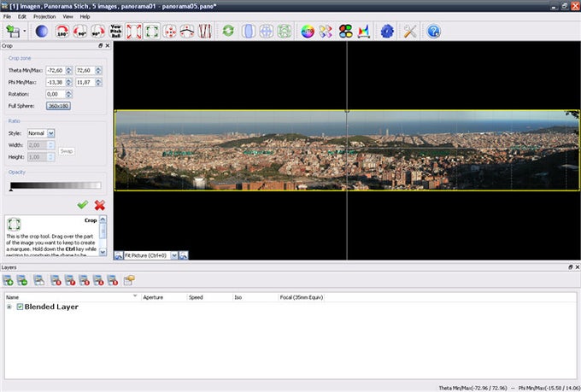
Task: Click the Theta Max field 72,60
Action: 85,70
